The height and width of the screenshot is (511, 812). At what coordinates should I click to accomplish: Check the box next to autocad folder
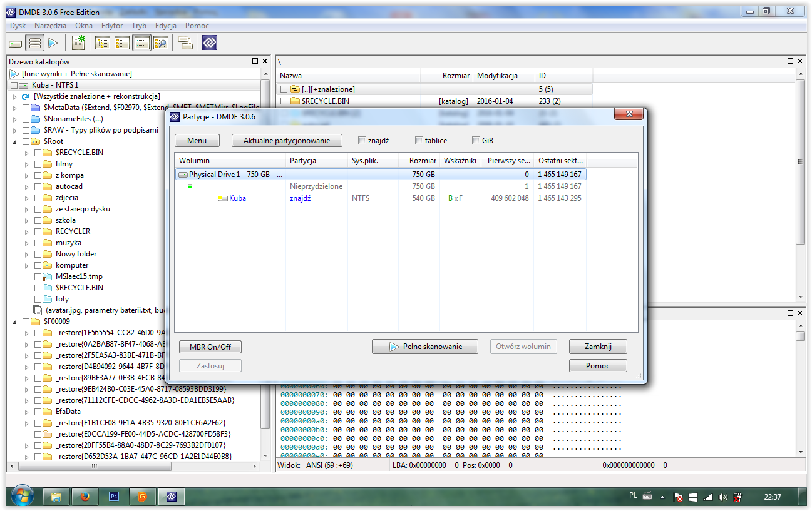pyautogui.click(x=38, y=186)
